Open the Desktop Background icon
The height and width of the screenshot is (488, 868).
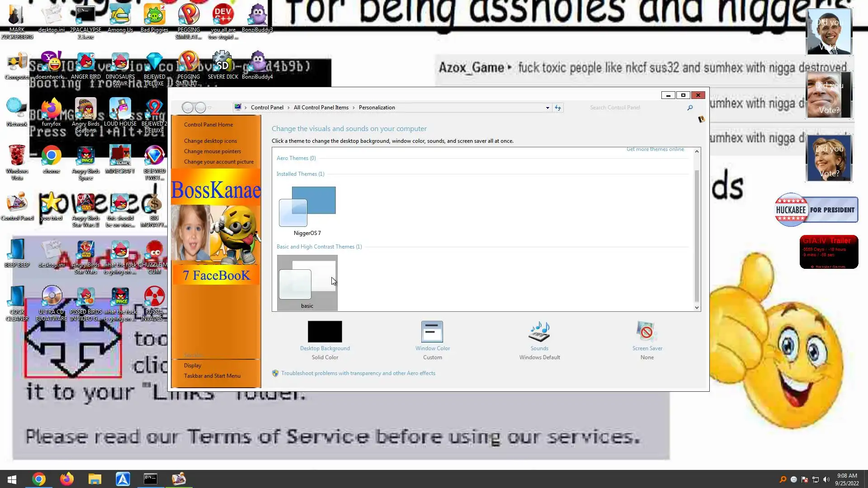[x=325, y=332]
